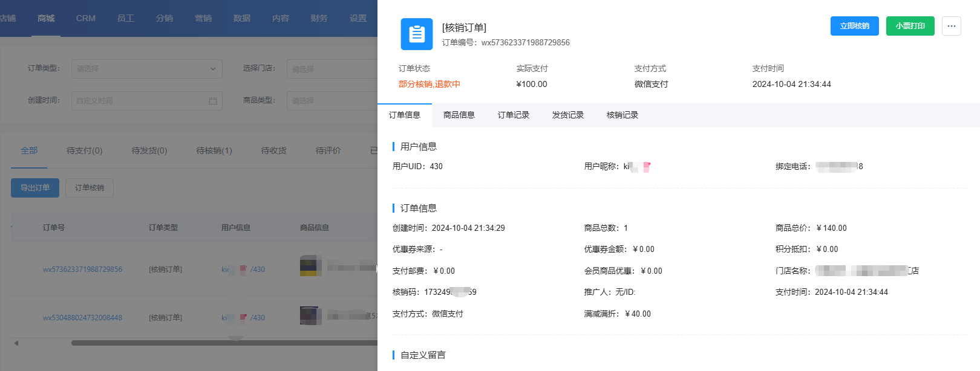Screen dimensions: 980x371
Task: Open the product type dropdown
Action: pos(332,101)
